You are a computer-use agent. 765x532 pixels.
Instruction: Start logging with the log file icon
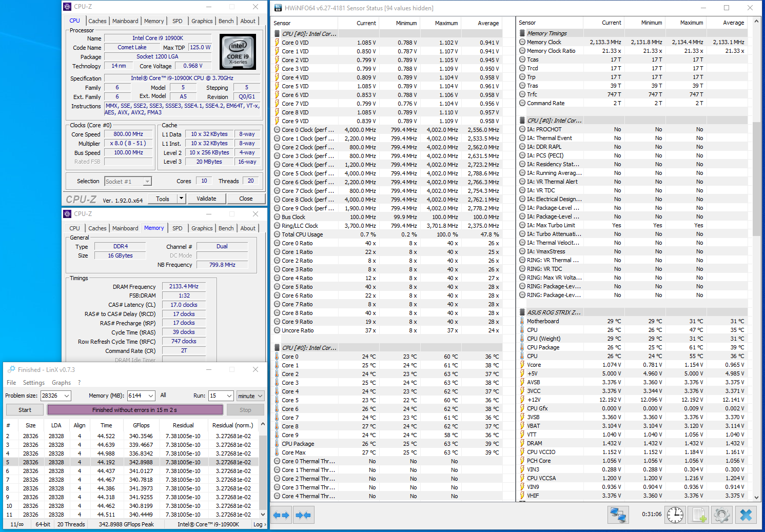click(698, 515)
